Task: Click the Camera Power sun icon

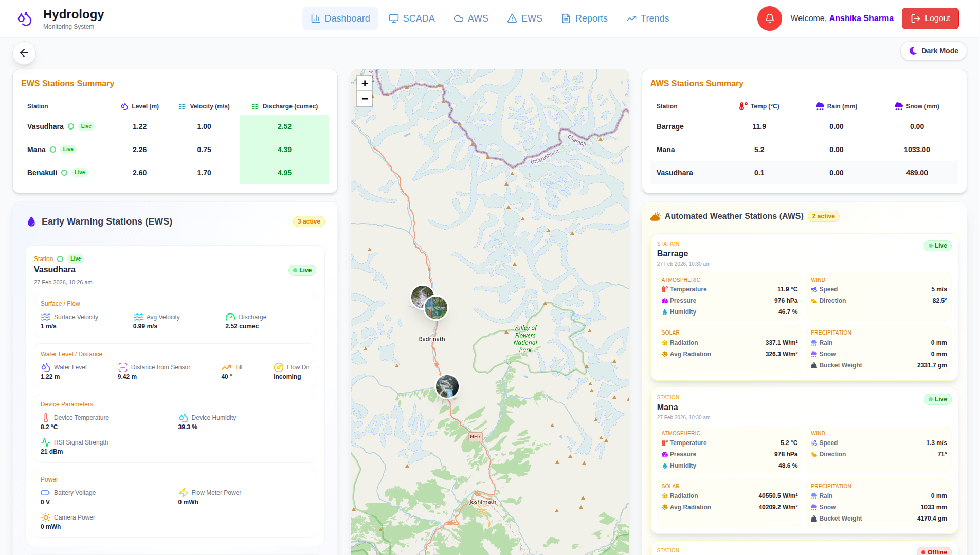Action: 45,517
